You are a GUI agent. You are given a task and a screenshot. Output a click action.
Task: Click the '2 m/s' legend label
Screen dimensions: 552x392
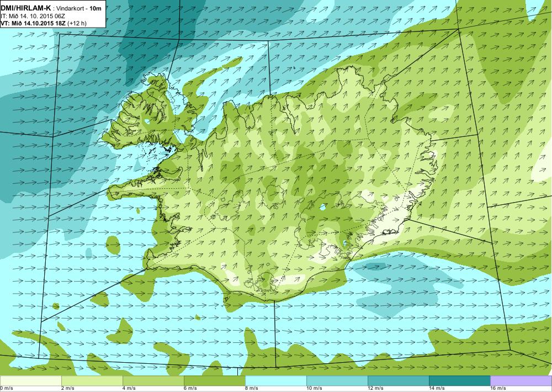(x=68, y=389)
